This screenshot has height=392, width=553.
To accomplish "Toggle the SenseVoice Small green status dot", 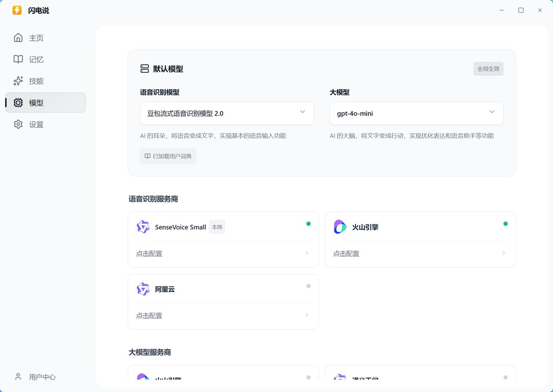I will (308, 224).
